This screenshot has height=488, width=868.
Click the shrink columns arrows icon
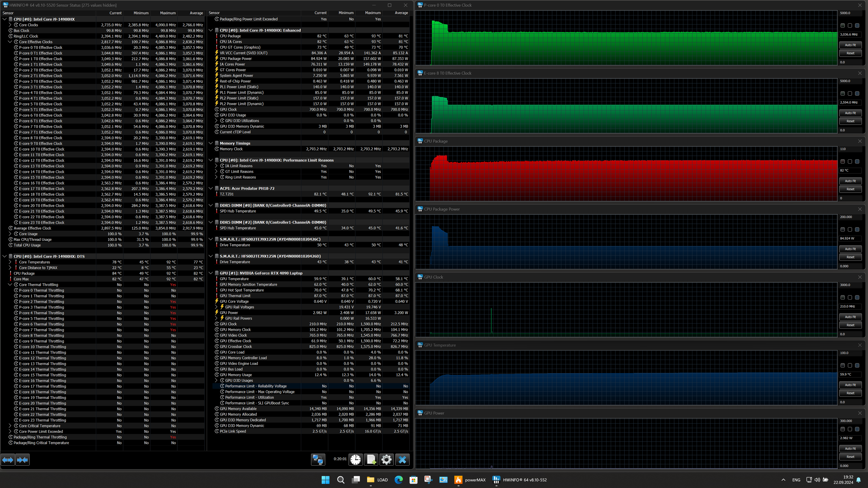[22, 460]
